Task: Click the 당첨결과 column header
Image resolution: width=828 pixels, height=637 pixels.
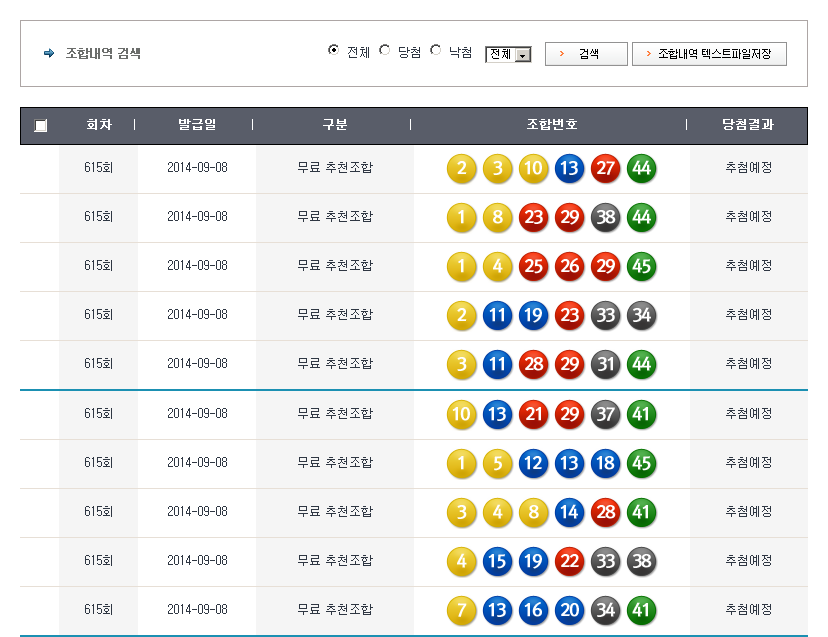Action: click(748, 125)
